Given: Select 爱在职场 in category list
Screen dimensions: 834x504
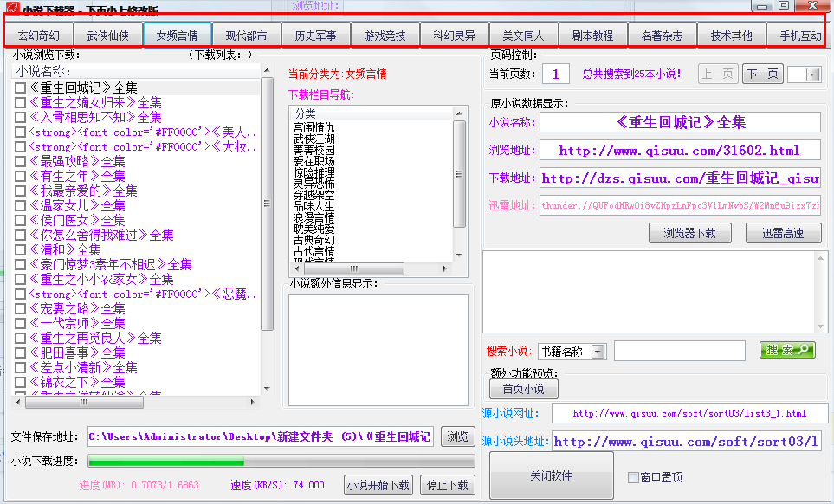Looking at the screenshot, I should coord(314,161).
